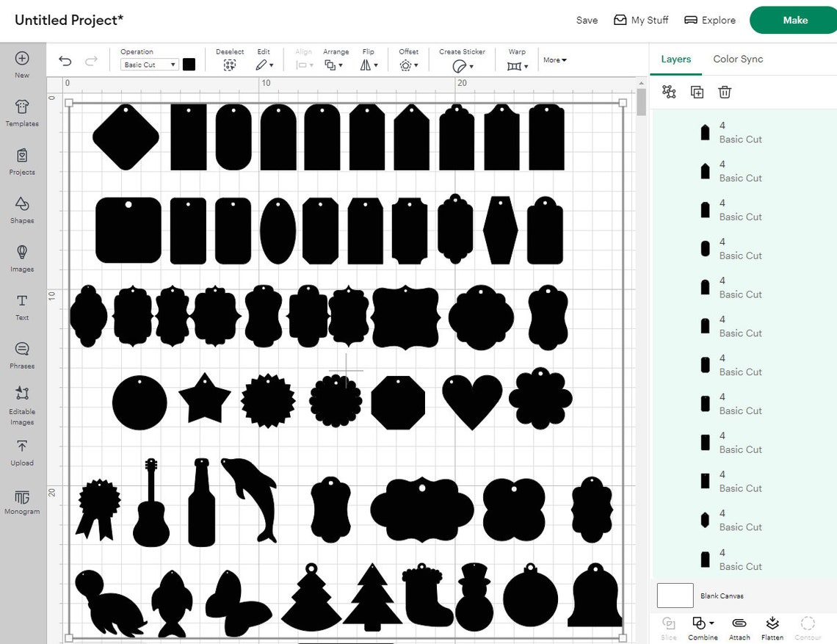Screen dimensions: 837x644
Task: Open My Stuff from the top bar
Action: click(x=641, y=21)
